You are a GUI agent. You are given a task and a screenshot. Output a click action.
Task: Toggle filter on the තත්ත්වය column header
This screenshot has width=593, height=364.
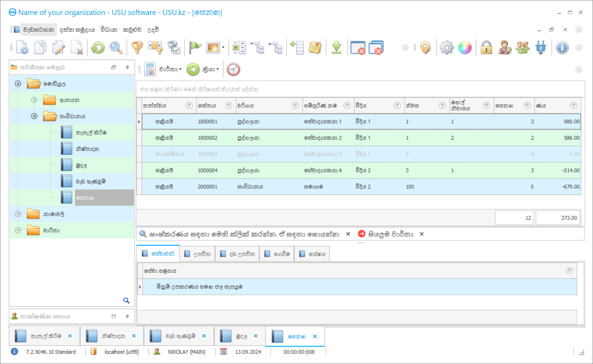click(x=189, y=106)
